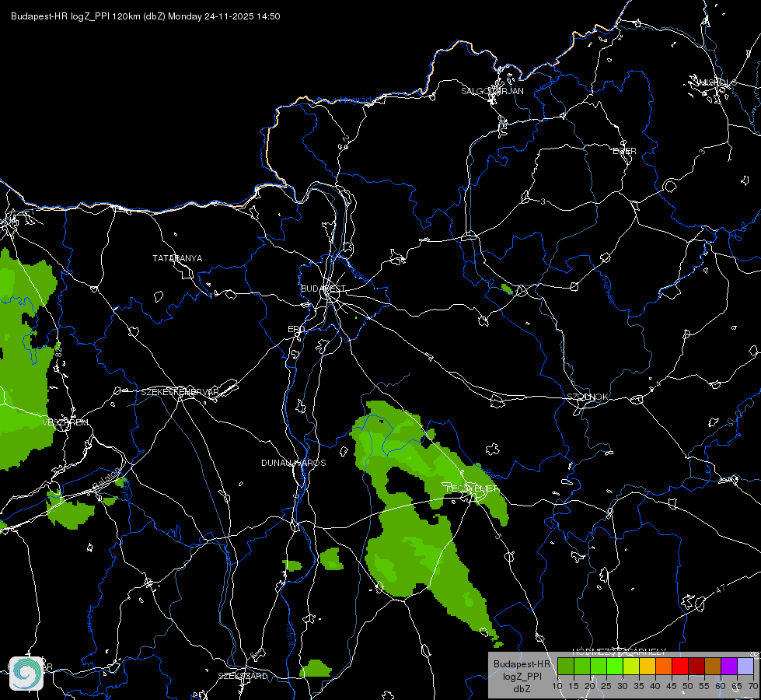The width and height of the screenshot is (761, 700).
Task: Click the DUNAÚJVÁROS city label
Action: pyautogui.click(x=294, y=463)
